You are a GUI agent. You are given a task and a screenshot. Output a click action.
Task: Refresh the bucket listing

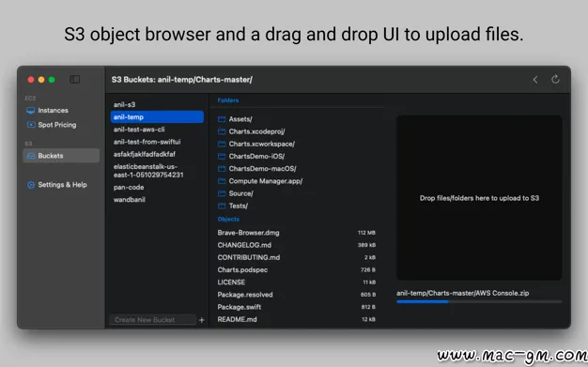point(555,79)
